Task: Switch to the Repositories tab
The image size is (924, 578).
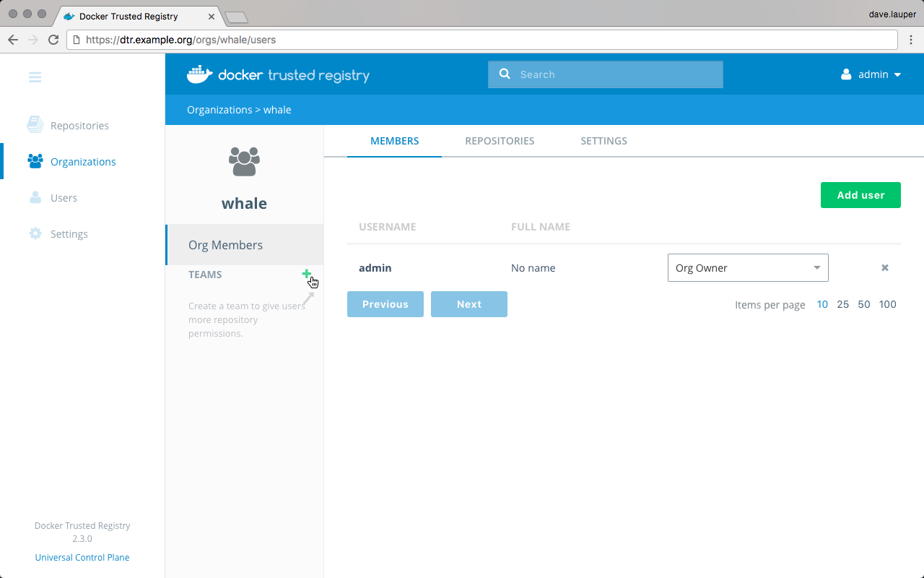Action: click(x=500, y=141)
